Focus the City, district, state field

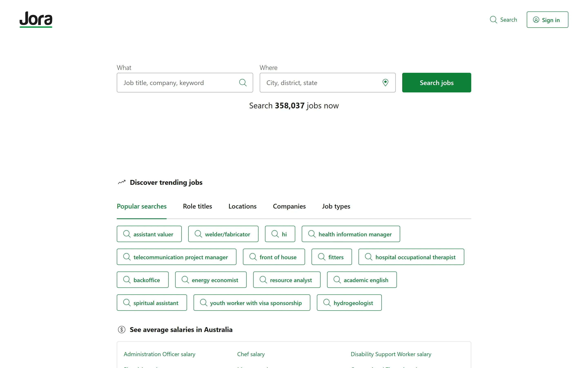click(x=327, y=83)
